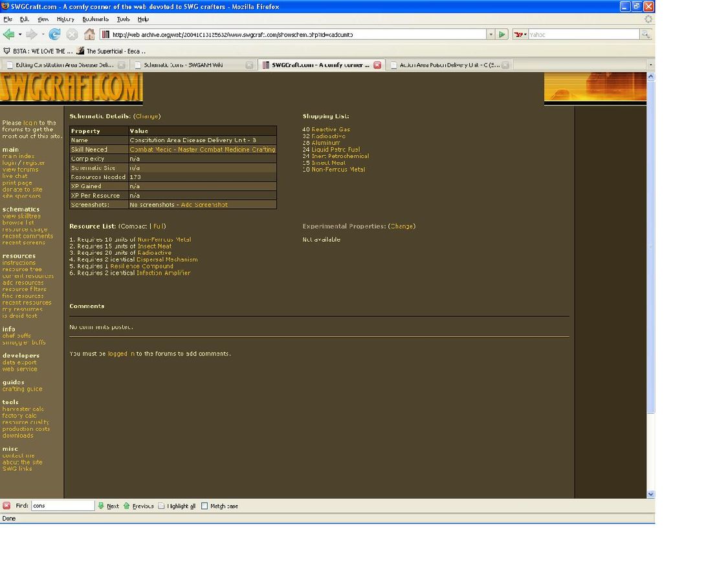Close the active SWGCraft.com tab
This screenshot has width=728, height=582.
tap(377, 65)
